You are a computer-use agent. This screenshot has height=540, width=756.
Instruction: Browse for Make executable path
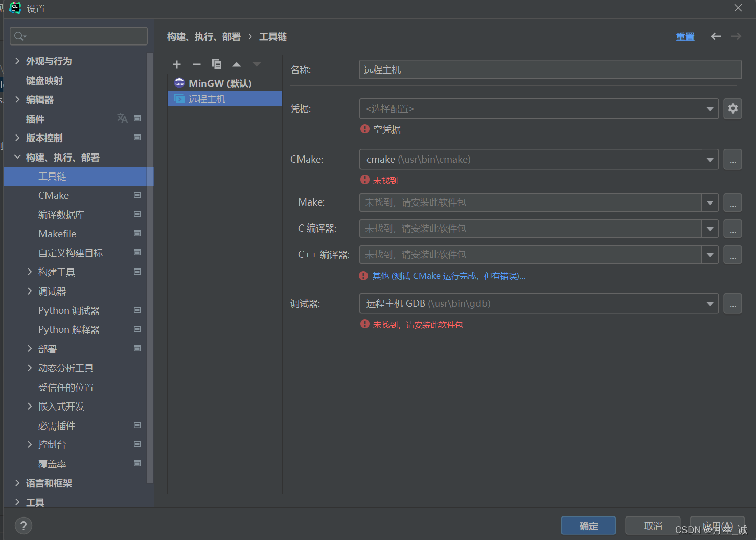point(732,202)
